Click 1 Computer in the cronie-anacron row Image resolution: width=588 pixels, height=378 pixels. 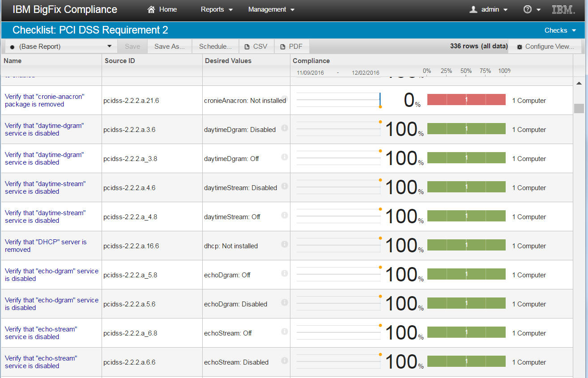529,101
